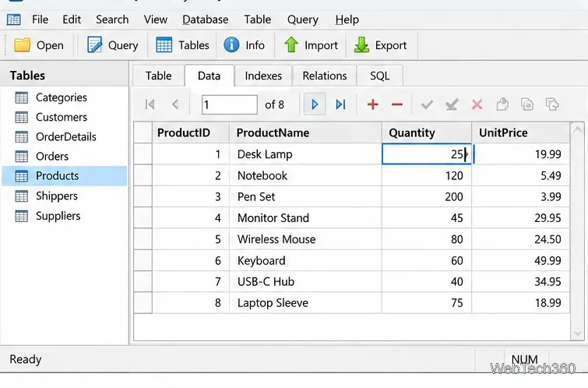Image resolution: width=588 pixels, height=388 pixels.
Task: Delete record with the minus icon
Action: [x=396, y=104]
